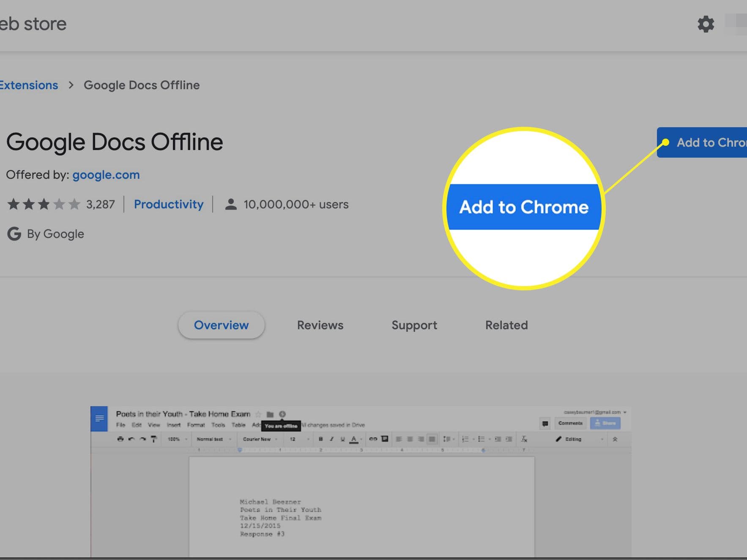The width and height of the screenshot is (747, 560).
Task: Open the Google Docs screenshot preview
Action: (361, 482)
